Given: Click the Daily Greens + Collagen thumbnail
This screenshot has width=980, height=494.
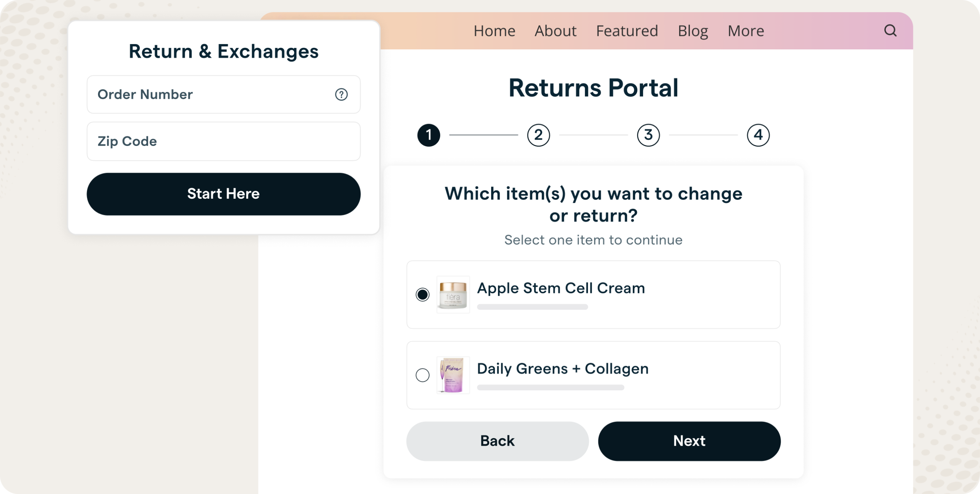Looking at the screenshot, I should 453,375.
